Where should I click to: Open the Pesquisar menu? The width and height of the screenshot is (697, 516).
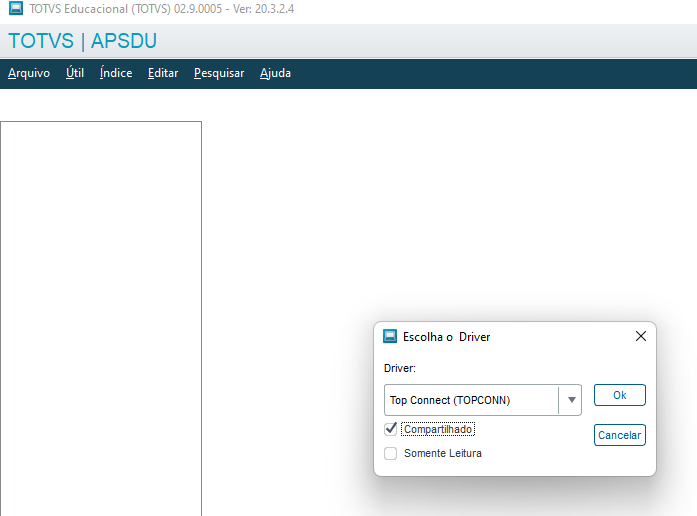219,73
